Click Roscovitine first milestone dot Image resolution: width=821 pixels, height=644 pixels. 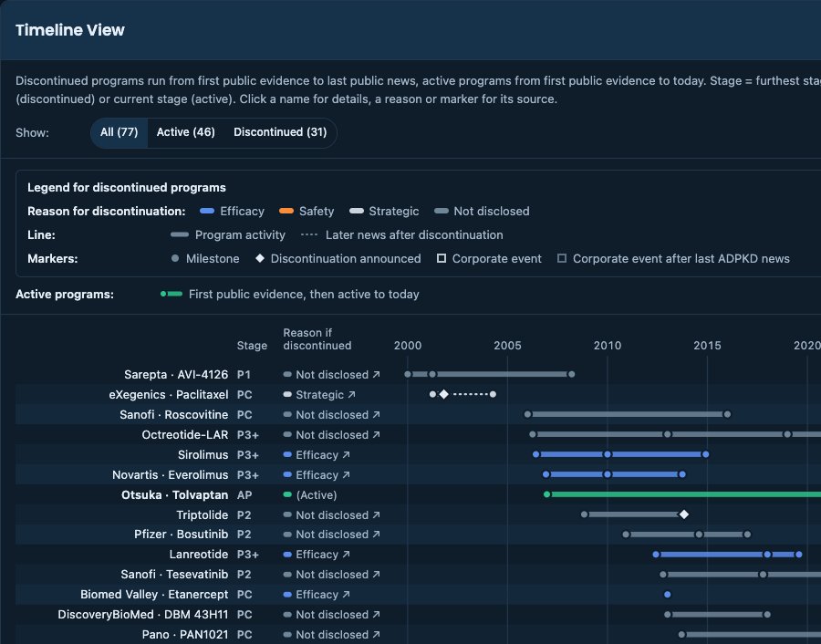[528, 414]
